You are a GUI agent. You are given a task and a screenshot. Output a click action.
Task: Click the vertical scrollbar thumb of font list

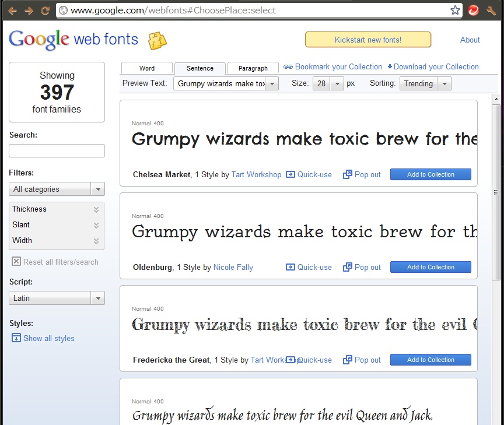(496, 192)
